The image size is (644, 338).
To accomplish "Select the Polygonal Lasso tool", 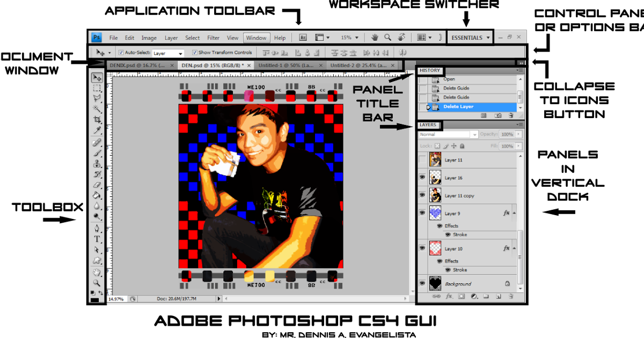I will pos(97,99).
